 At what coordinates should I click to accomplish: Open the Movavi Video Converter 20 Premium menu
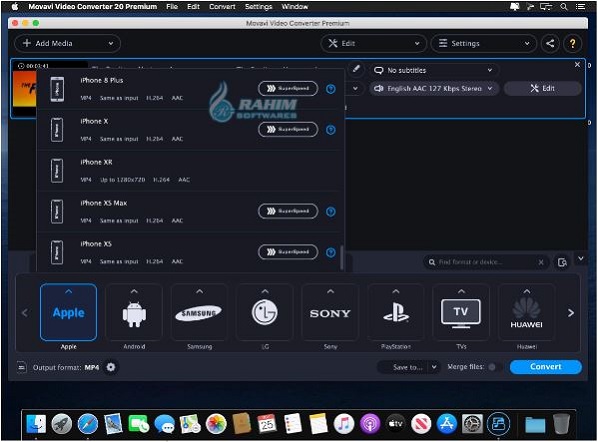pos(93,6)
